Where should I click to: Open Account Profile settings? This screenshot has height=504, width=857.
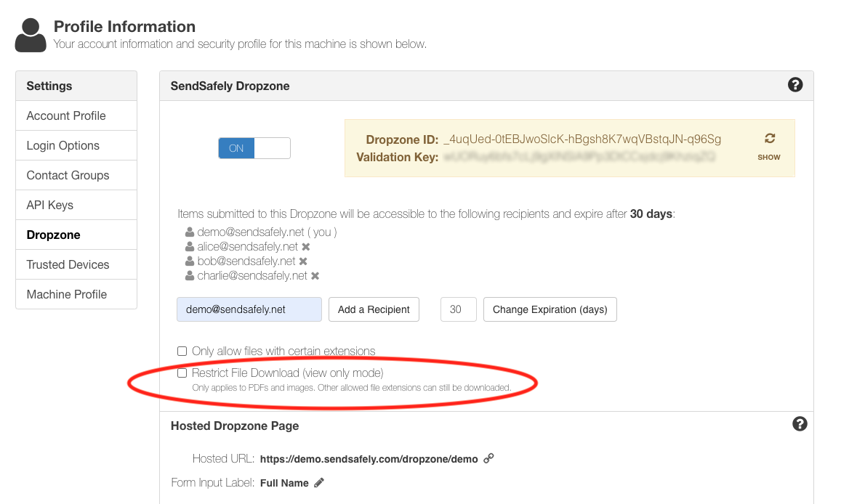point(65,115)
